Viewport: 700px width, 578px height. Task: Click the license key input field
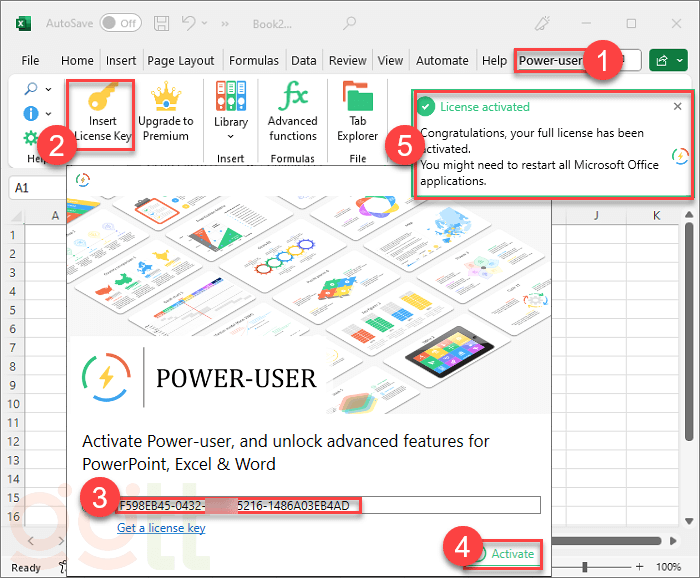[x=330, y=505]
